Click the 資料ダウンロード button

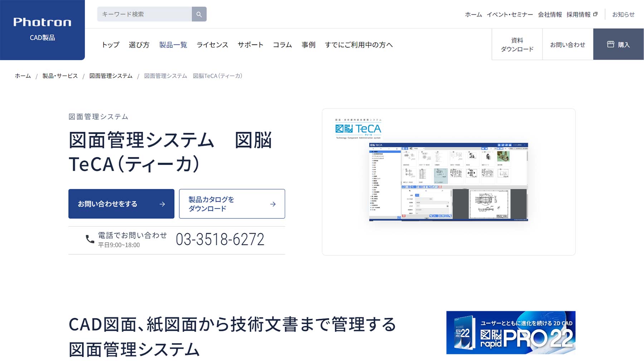pos(517,44)
